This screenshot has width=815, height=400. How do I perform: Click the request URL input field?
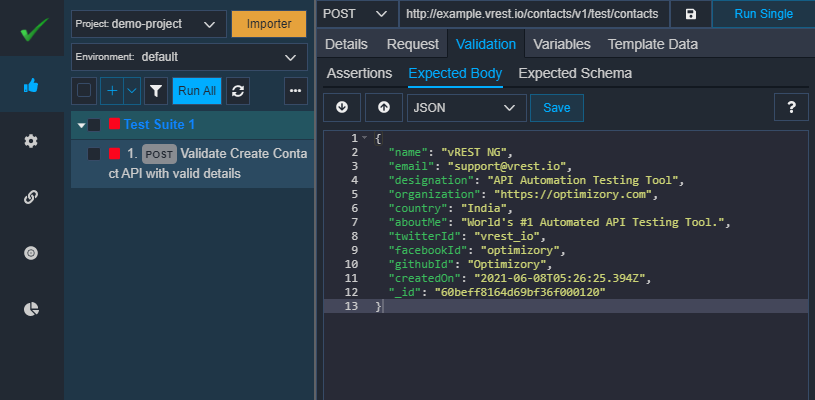(534, 14)
